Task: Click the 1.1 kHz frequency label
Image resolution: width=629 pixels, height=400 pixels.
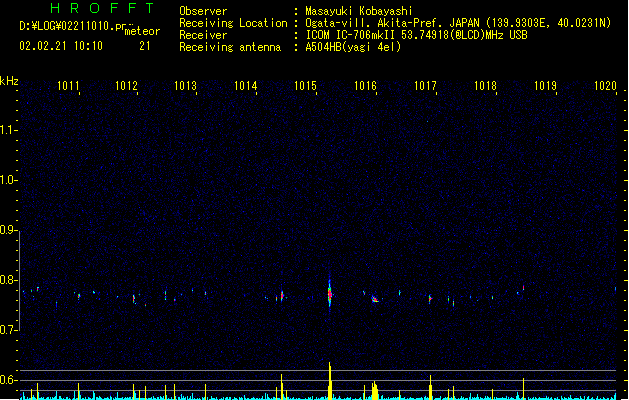Action: pyautogui.click(x=8, y=130)
